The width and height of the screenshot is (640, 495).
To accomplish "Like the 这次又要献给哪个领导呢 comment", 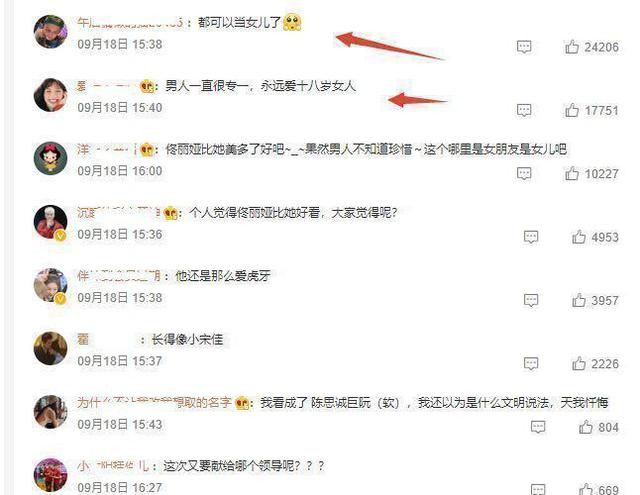I will [586, 489].
